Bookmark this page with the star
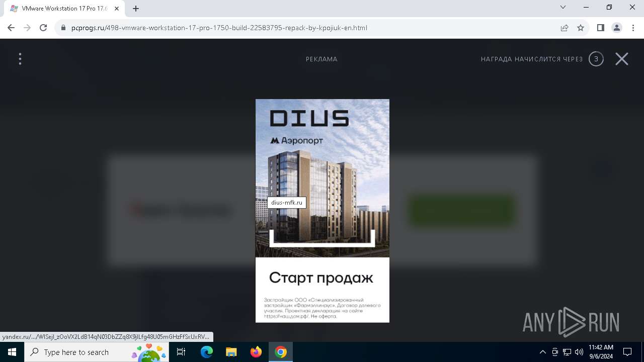The image size is (644, 362). click(x=581, y=28)
